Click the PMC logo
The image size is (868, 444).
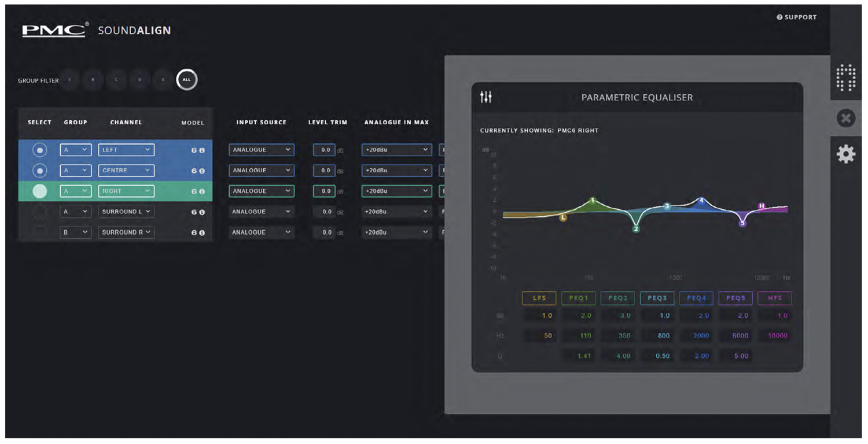pyautogui.click(x=54, y=29)
